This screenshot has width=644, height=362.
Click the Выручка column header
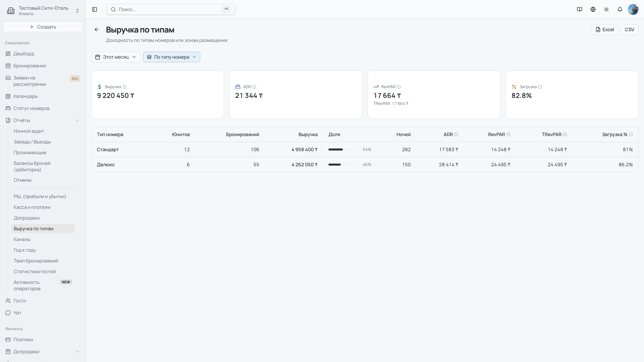point(308,134)
